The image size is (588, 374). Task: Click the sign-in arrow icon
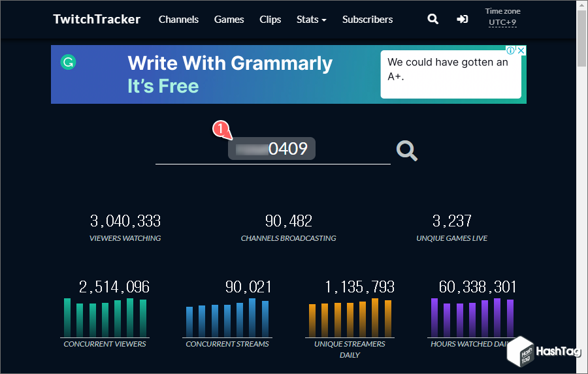(x=462, y=19)
